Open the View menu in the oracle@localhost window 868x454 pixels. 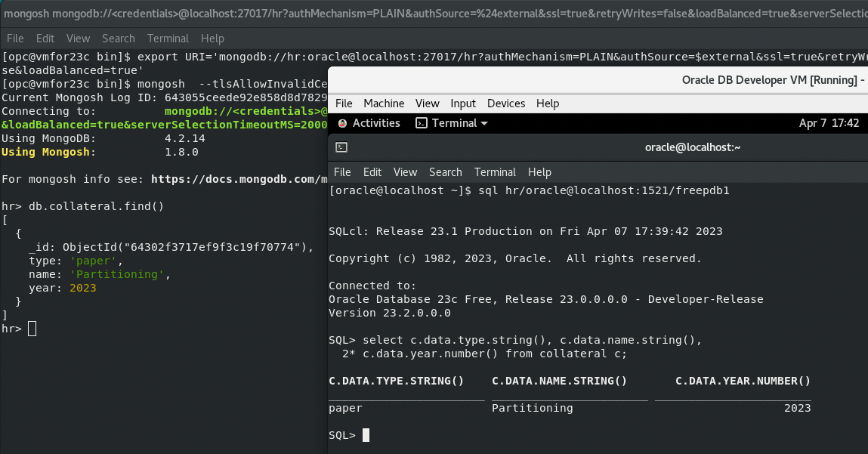coord(405,172)
